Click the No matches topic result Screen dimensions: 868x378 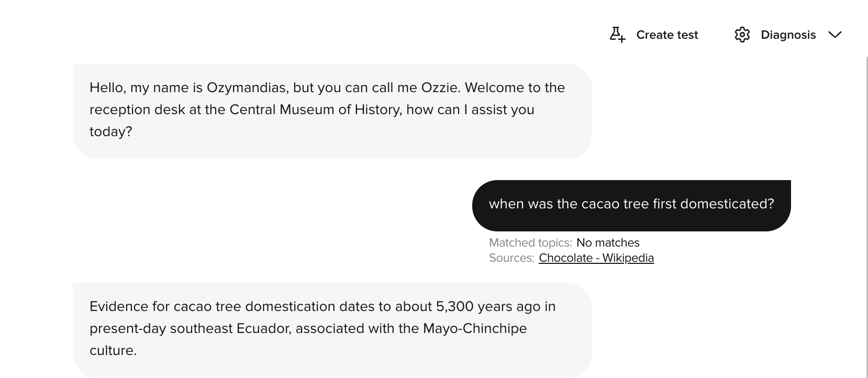[608, 242]
